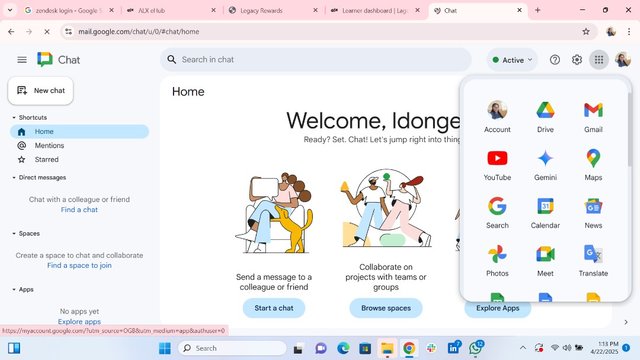
Task: Close the Chat browser tab
Action: coord(519,10)
